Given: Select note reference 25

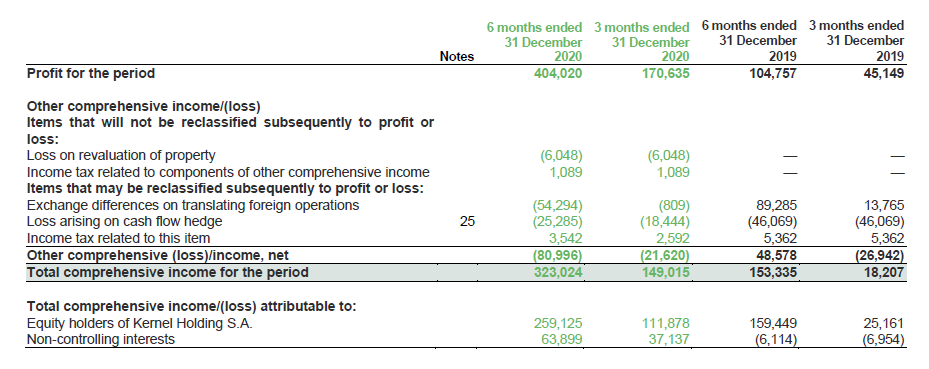Looking at the screenshot, I should tap(467, 222).
